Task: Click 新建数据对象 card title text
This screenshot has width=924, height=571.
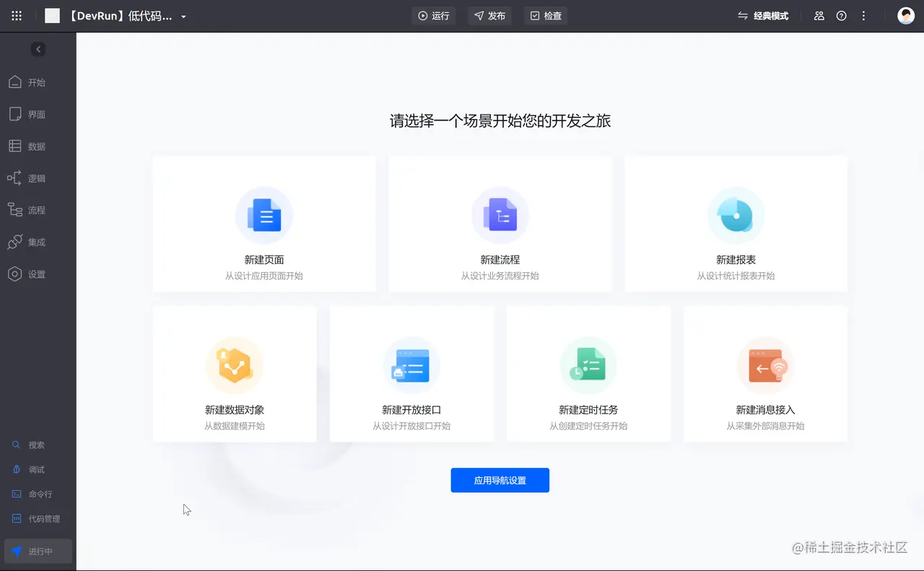Action: tap(235, 410)
